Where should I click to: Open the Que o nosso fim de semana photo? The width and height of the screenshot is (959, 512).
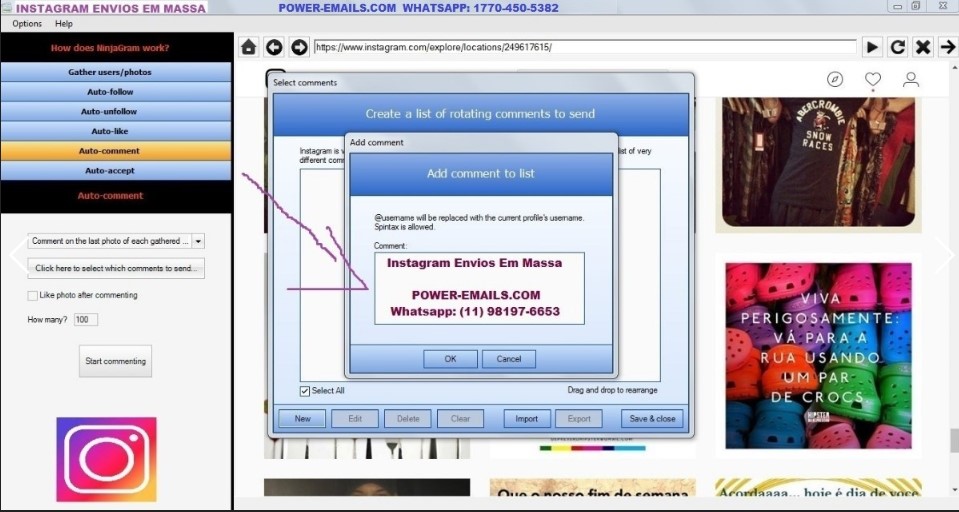[593, 488]
